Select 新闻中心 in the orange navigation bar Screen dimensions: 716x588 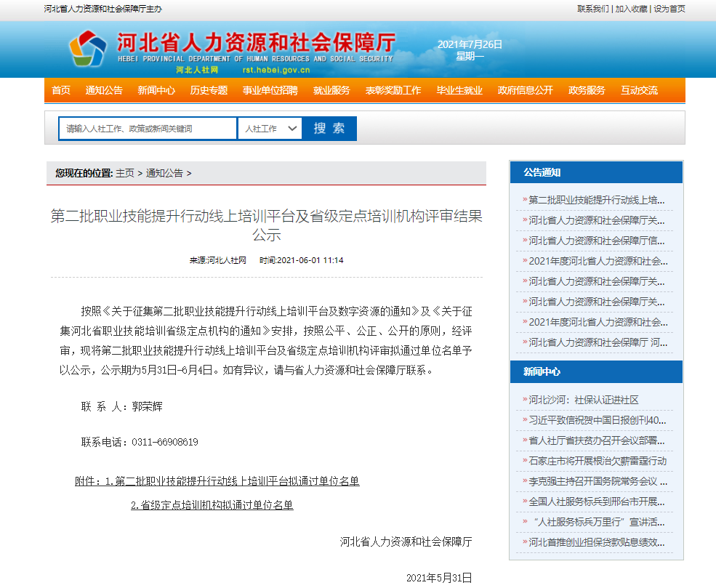[x=156, y=90]
